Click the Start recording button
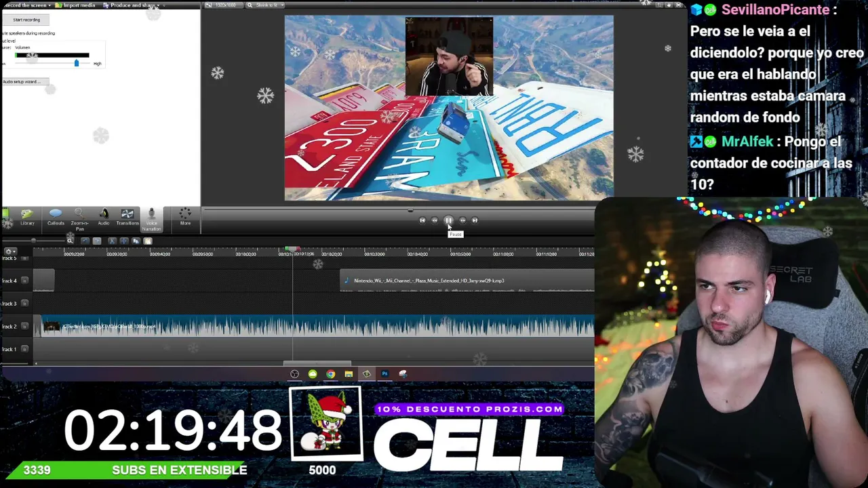The width and height of the screenshot is (868, 488). point(26,20)
